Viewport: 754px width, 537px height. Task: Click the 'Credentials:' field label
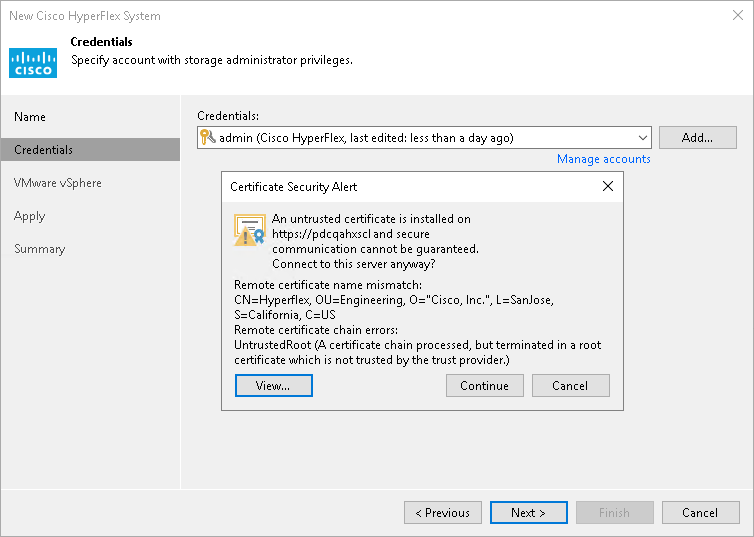(228, 116)
